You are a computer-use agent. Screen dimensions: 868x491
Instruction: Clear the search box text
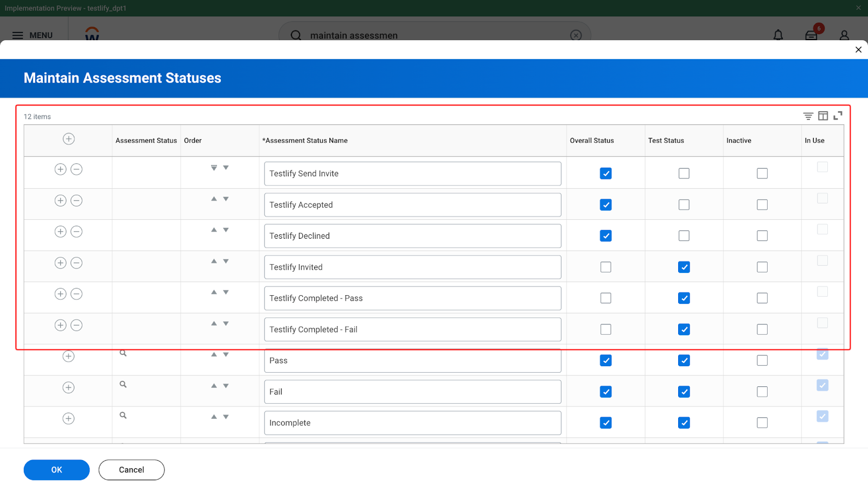click(576, 35)
